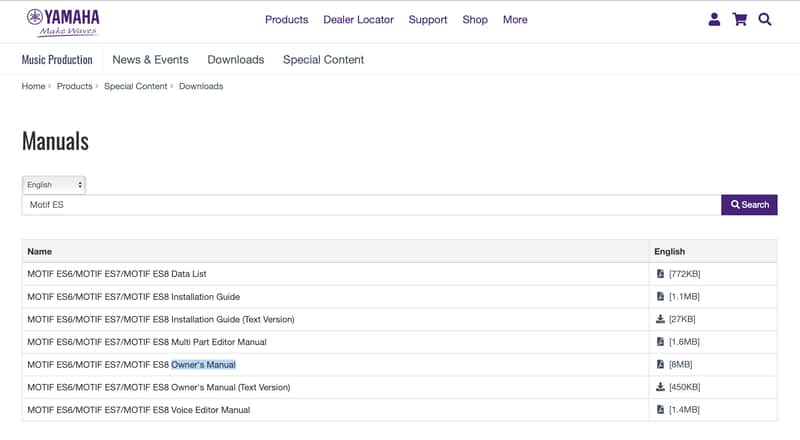Download the Installation Guide 1.1MB file icon
This screenshot has width=800, height=440.
[x=660, y=296]
